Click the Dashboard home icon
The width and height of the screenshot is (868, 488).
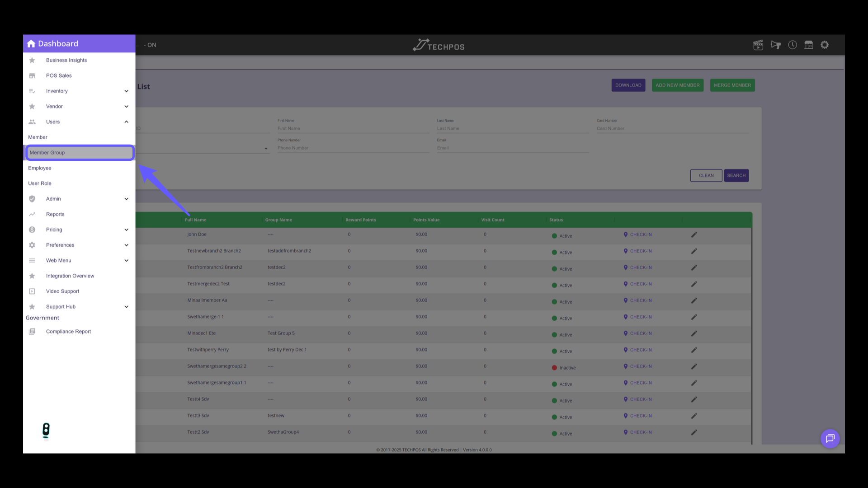[x=31, y=44]
